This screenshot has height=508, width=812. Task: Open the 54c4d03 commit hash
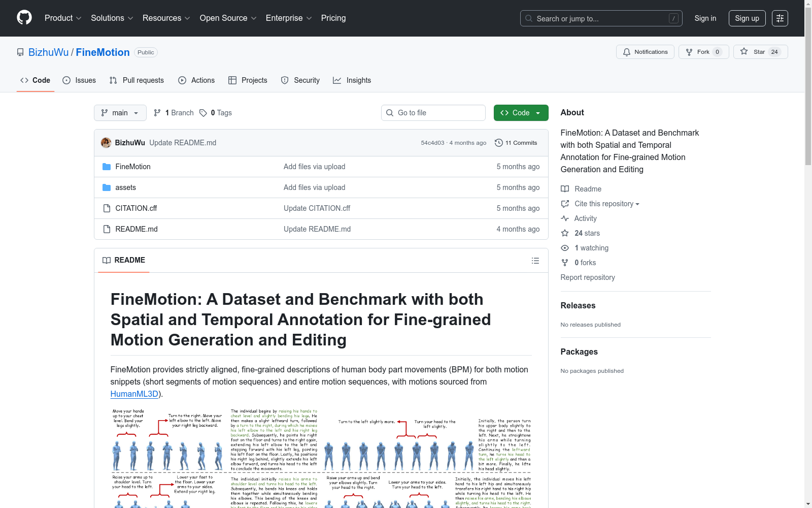[432, 143]
